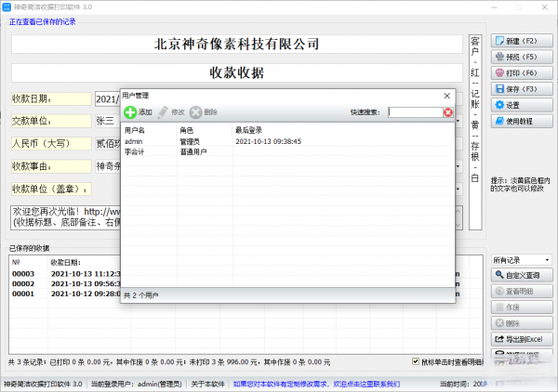The width and height of the screenshot is (558, 392).
Task: Click the green 添加 add user icon
Action: (130, 111)
